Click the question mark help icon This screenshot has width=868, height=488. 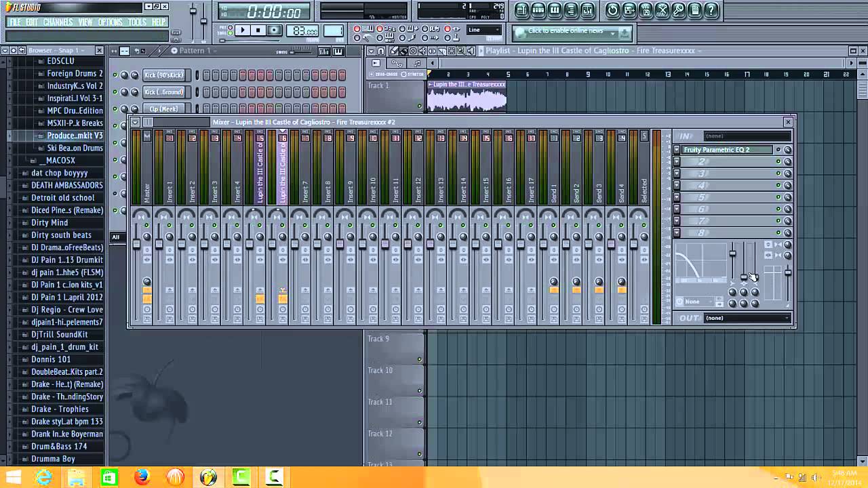pos(711,10)
